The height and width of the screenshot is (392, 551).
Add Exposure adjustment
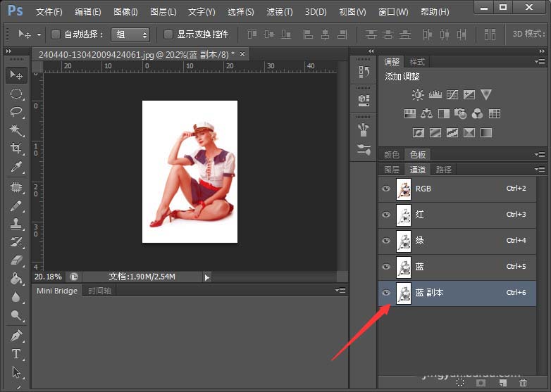[469, 94]
